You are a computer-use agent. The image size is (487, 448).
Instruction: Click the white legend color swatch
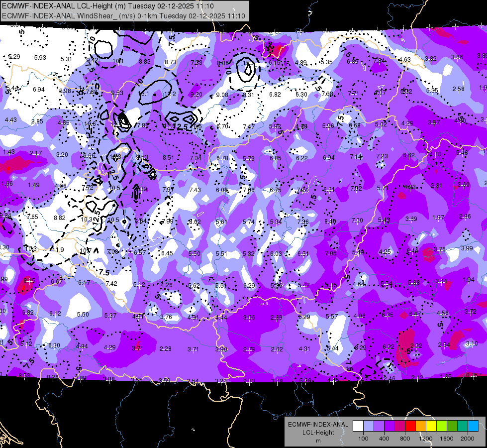358,426
